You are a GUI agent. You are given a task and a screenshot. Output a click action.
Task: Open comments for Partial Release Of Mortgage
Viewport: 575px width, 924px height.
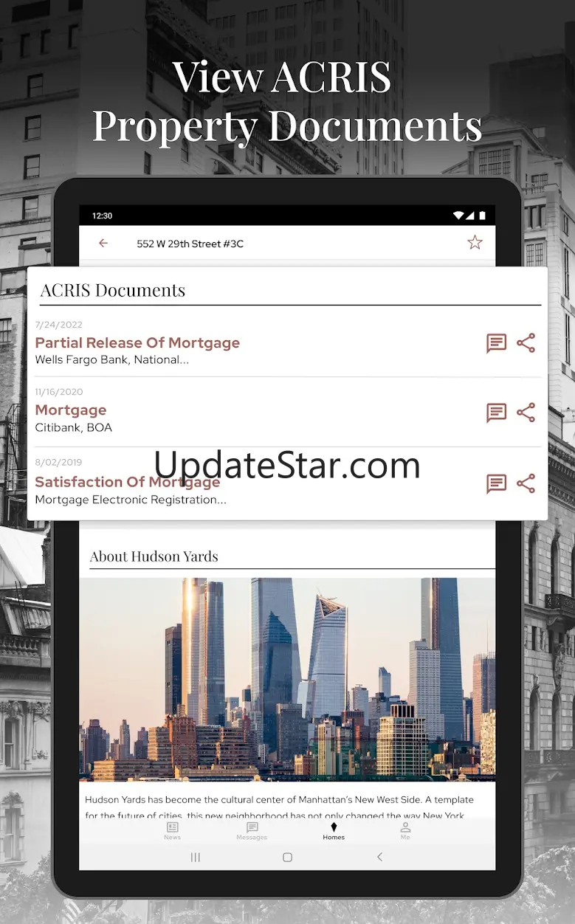coord(496,343)
